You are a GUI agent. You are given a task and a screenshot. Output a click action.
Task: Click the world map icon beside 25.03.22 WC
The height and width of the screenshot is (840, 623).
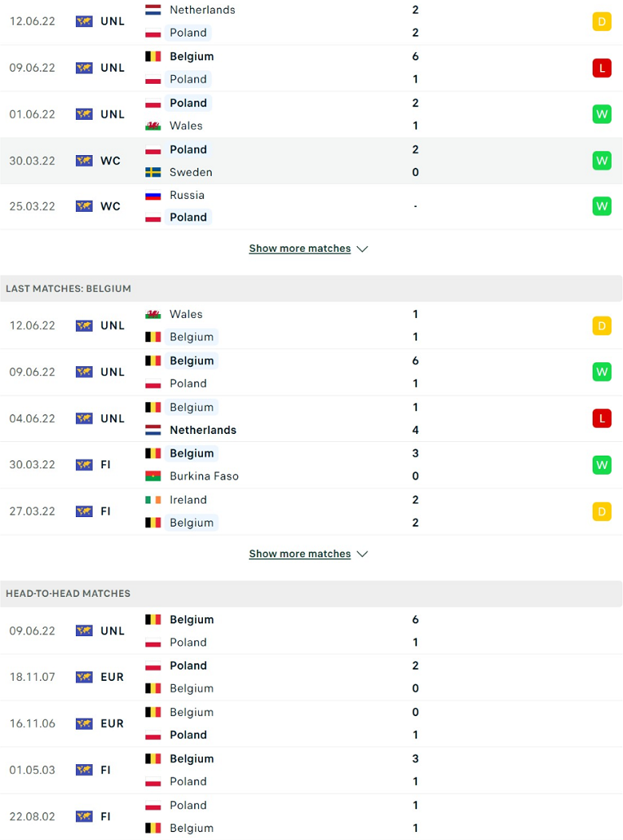click(84, 206)
